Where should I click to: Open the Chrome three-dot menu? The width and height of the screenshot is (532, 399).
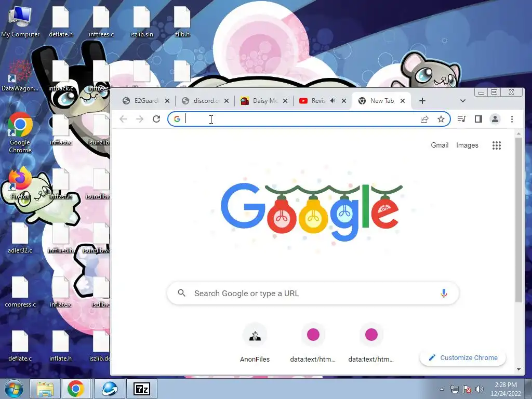[x=512, y=119]
